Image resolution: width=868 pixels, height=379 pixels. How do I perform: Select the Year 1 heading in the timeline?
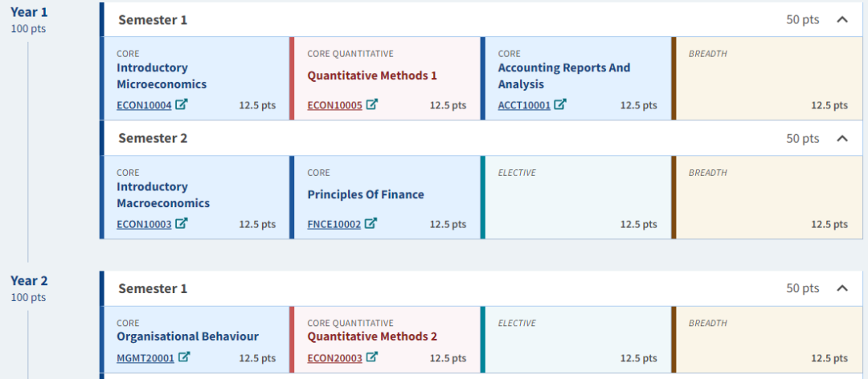(29, 12)
